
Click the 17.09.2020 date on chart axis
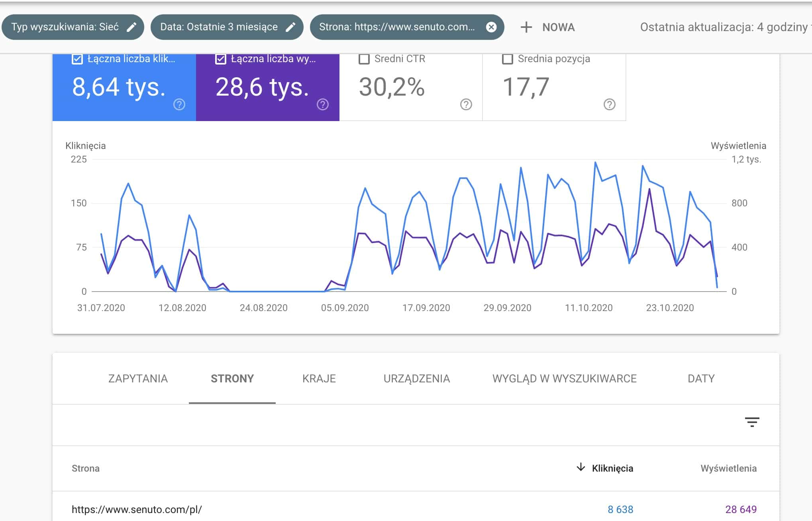(x=426, y=308)
